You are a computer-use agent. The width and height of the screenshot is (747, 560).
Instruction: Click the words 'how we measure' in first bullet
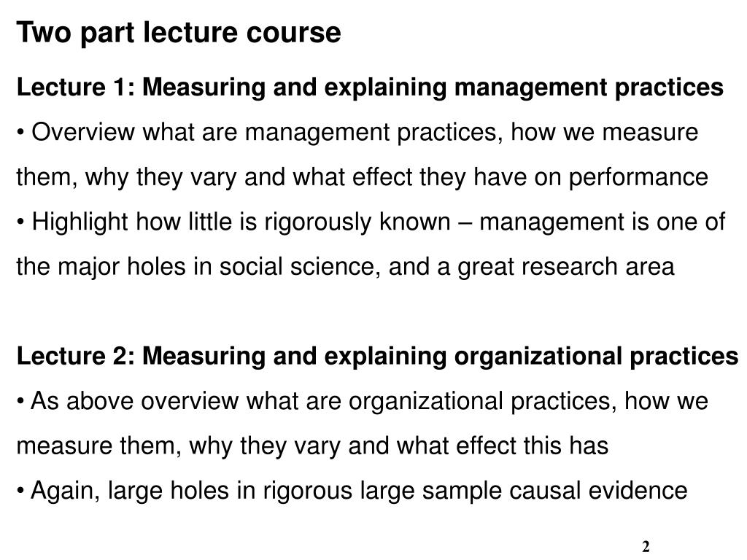(605, 132)
